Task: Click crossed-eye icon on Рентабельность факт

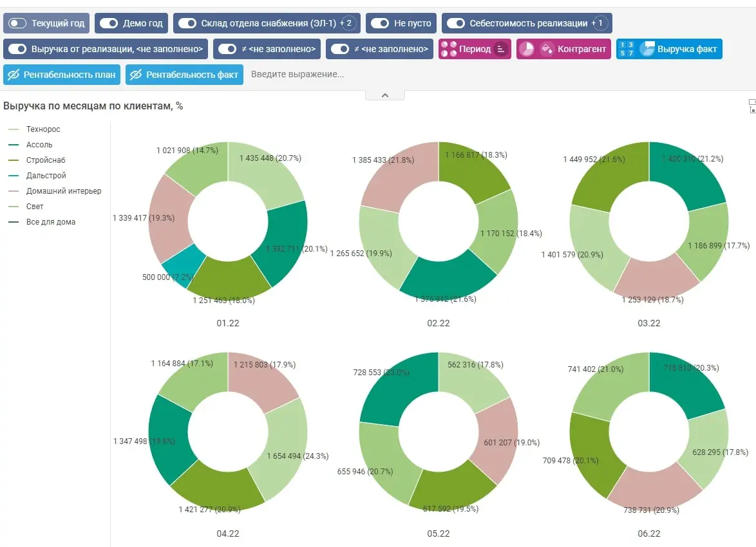Action: (x=136, y=75)
